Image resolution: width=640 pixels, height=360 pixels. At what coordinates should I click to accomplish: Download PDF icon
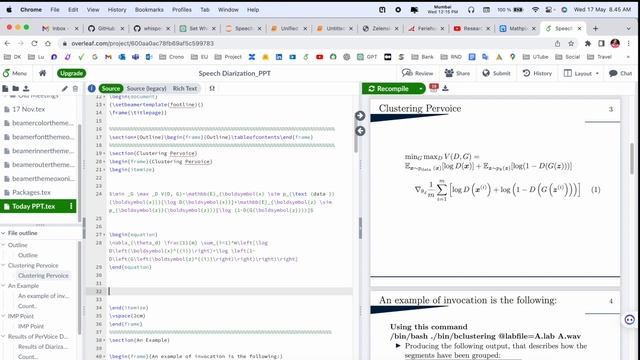point(445,88)
